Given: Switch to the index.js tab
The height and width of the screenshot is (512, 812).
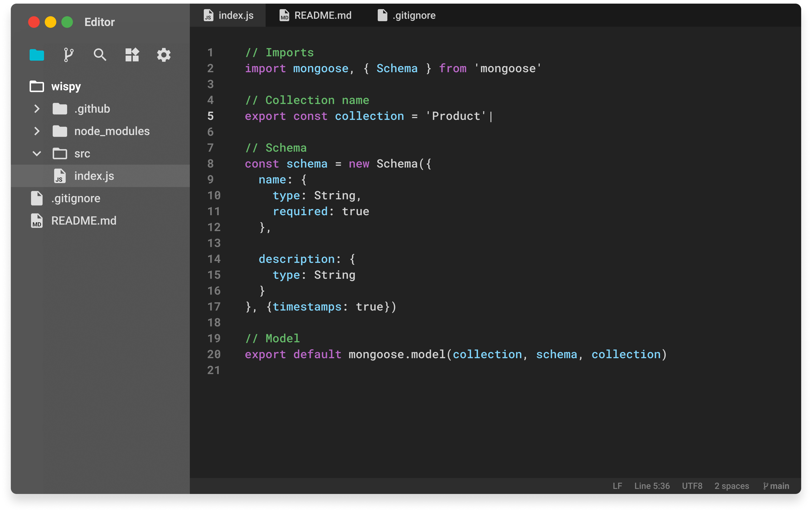Looking at the screenshot, I should [x=228, y=15].
